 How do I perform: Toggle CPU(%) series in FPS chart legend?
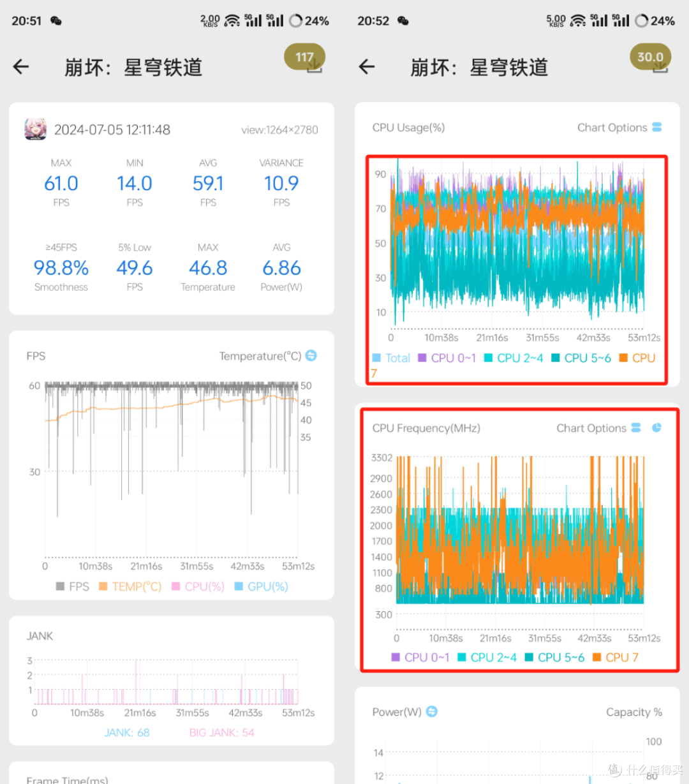click(x=198, y=586)
